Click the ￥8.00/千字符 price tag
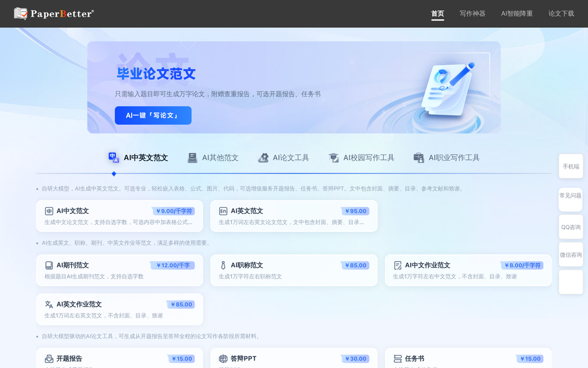Screen dimensions: 588x368 (522, 265)
